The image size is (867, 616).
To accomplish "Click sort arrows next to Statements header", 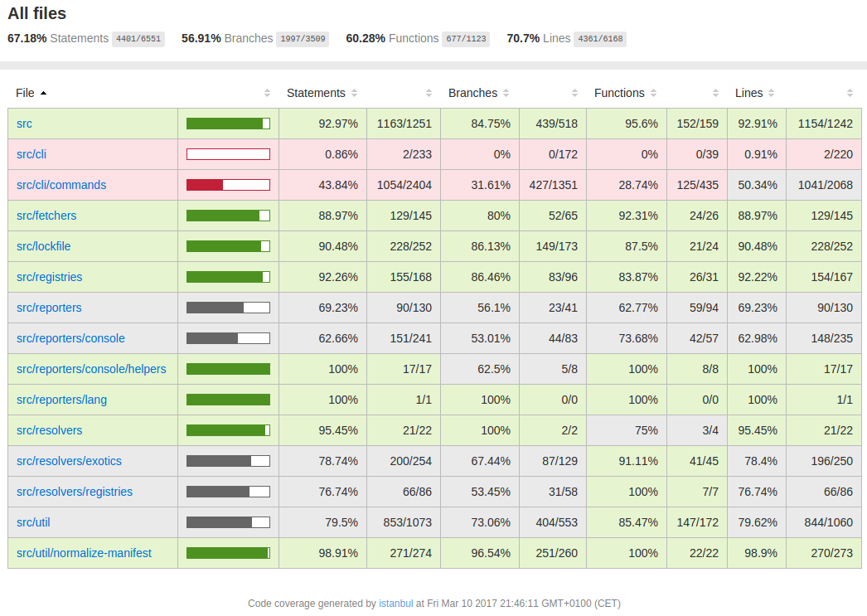I will coord(355,93).
